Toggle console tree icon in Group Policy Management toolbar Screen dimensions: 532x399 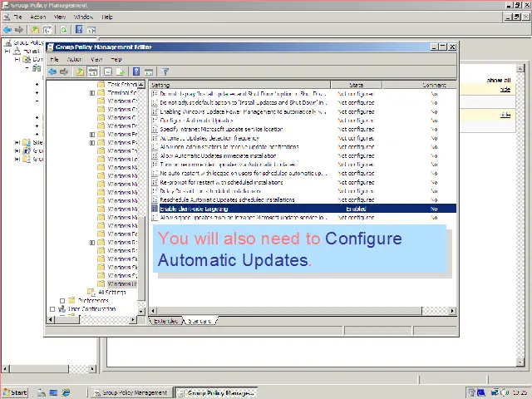click(47, 30)
